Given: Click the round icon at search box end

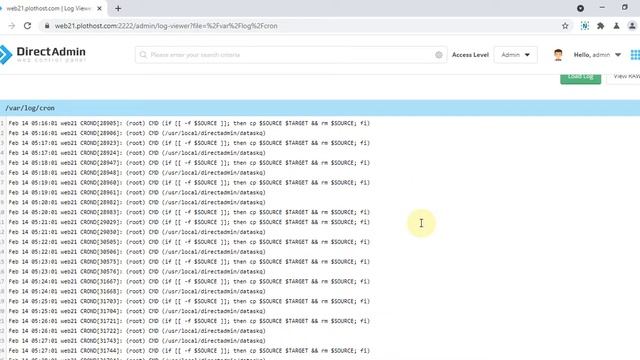Looking at the screenshot, I should tap(439, 55).
